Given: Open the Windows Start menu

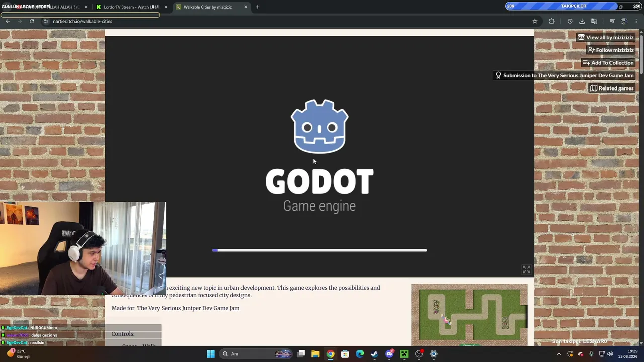Looking at the screenshot, I should 211,354.
